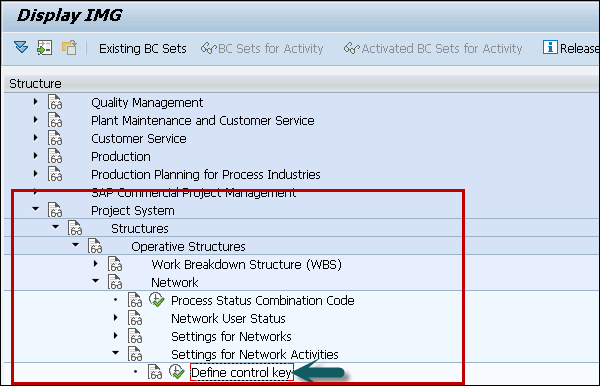
Task: Collapse the Project System node
Action: (36, 209)
